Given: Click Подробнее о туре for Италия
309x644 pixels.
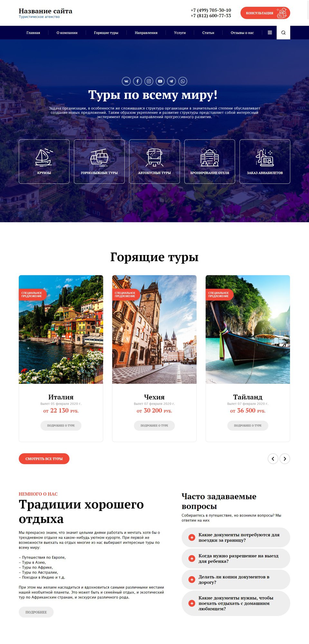Looking at the screenshot, I should pos(61,425).
